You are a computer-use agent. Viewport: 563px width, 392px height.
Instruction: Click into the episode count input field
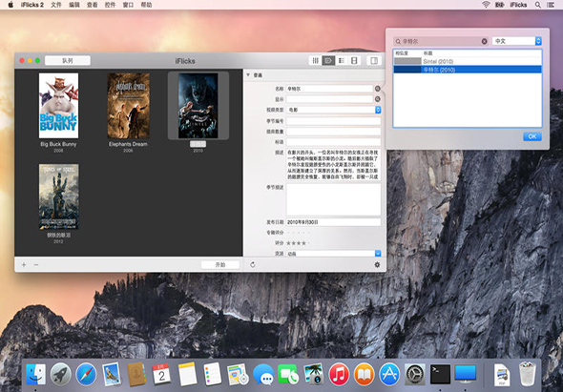(333, 132)
